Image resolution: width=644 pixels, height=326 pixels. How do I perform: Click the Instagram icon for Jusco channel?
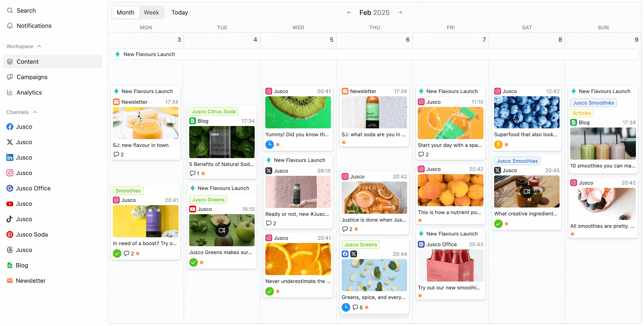point(10,173)
